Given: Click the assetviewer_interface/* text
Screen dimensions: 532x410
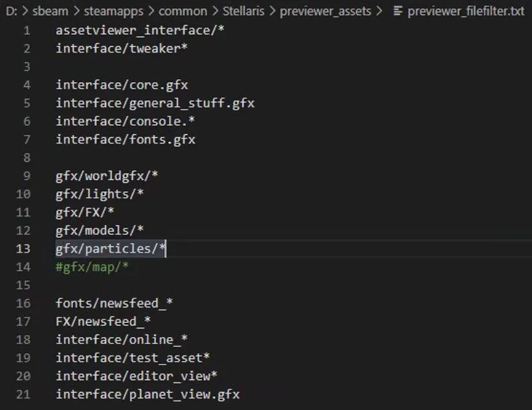Looking at the screenshot, I should 140,30.
